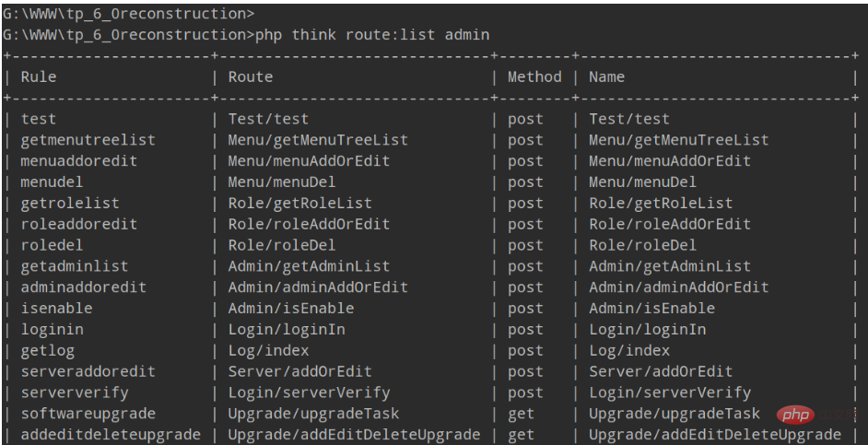Click the 'get' method of the softwareupgrade row
The height and width of the screenshot is (445, 868).
pos(521,414)
